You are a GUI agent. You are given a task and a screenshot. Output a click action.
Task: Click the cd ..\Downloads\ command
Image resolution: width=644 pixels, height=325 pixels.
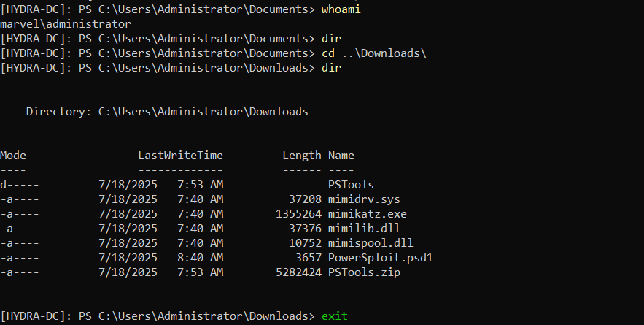(373, 53)
